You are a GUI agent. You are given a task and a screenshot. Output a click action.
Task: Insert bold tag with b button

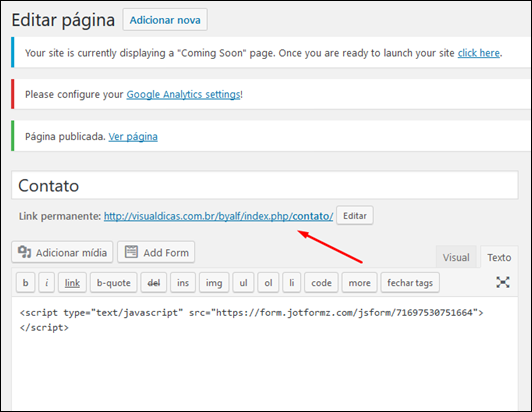(x=25, y=282)
